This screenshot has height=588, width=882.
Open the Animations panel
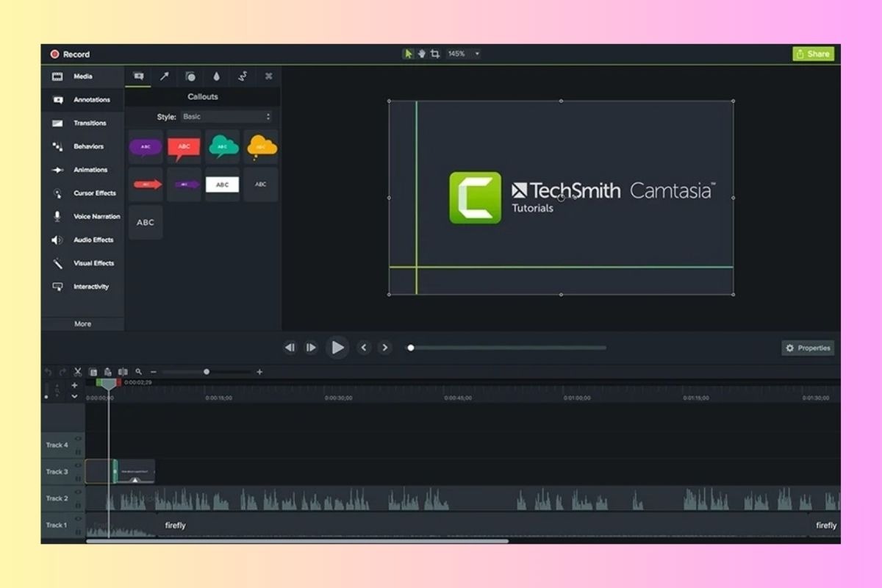(82, 170)
